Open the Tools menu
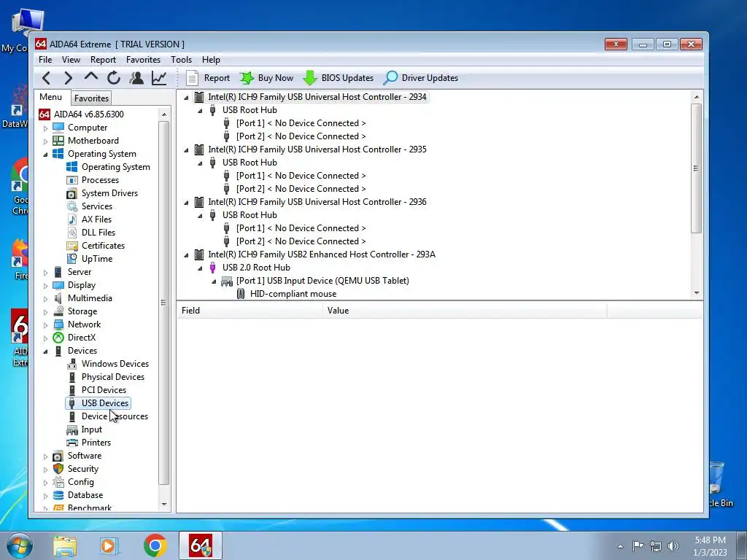 (181, 60)
